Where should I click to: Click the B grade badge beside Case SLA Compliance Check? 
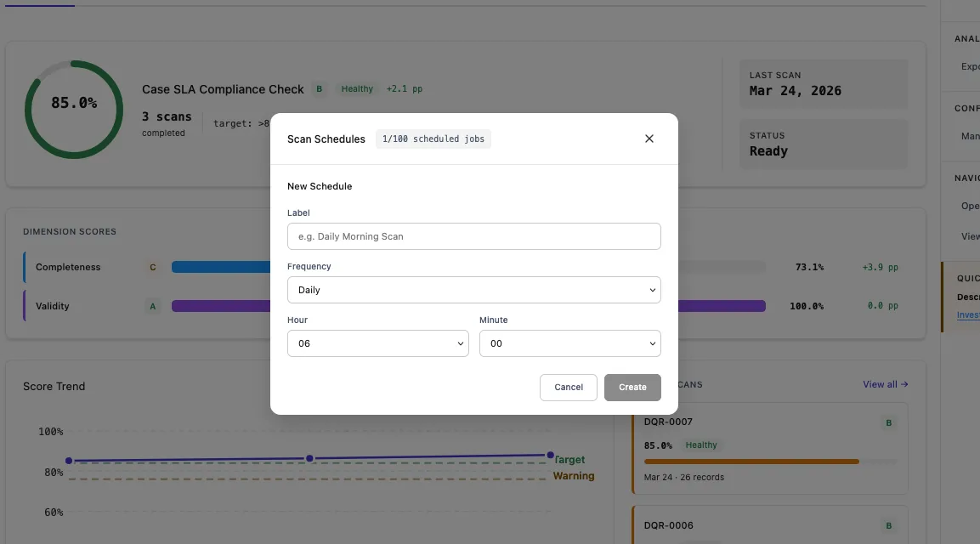[x=319, y=88]
